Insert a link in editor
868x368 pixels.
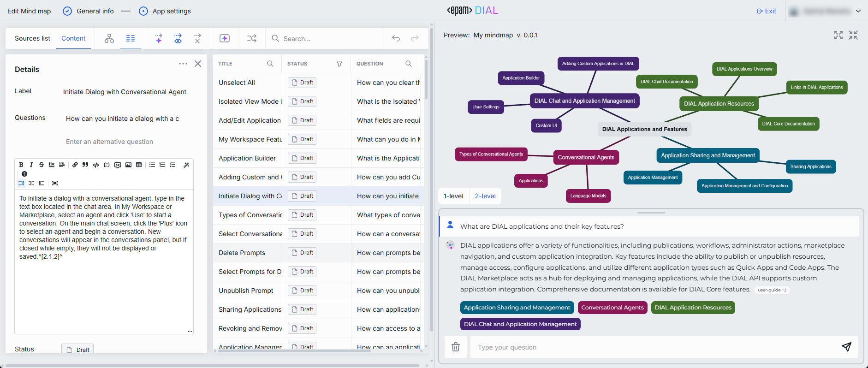point(75,165)
